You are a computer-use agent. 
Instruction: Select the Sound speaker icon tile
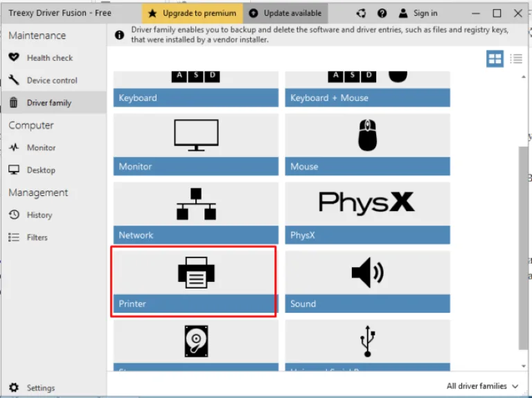[367, 282]
